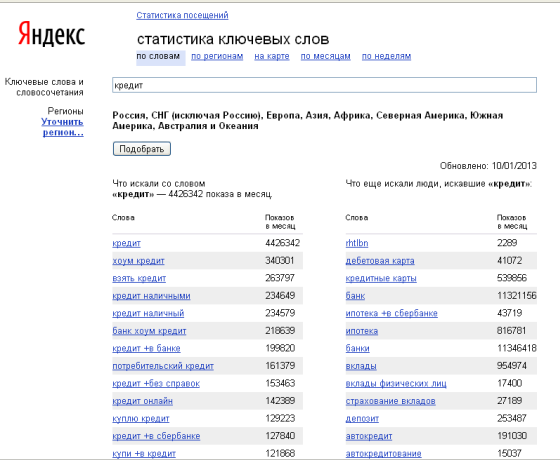Open the ипотека +в сбербанке link
This screenshot has height=460, width=560.
click(391, 313)
